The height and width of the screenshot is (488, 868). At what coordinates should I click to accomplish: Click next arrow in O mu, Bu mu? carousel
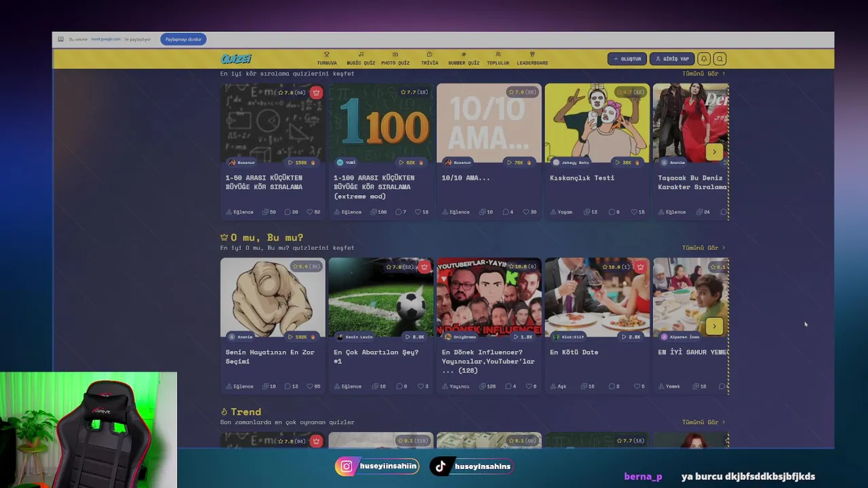click(x=714, y=326)
